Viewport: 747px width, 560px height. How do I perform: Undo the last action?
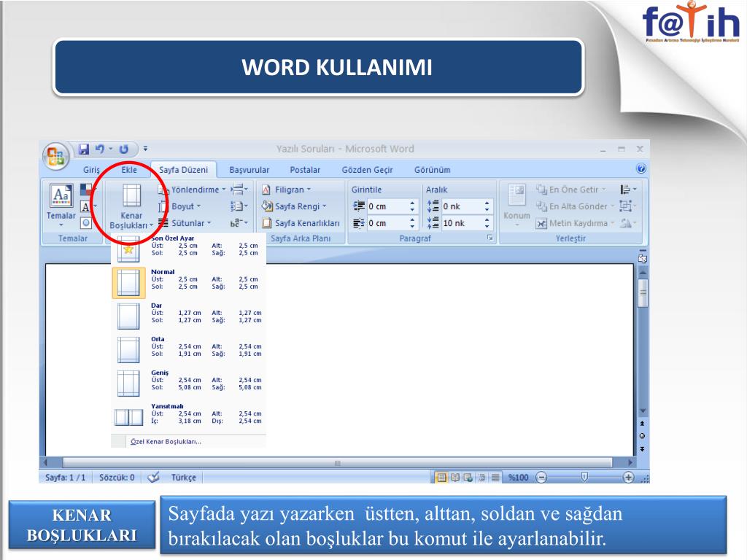99,149
